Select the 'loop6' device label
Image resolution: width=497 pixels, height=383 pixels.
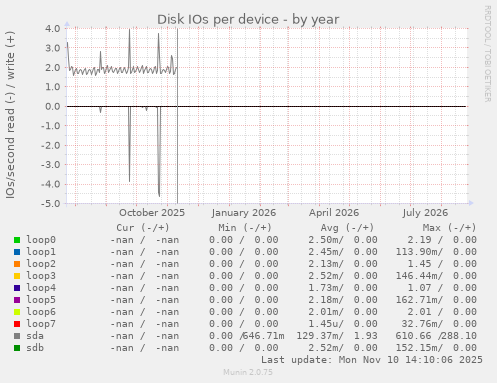point(41,312)
